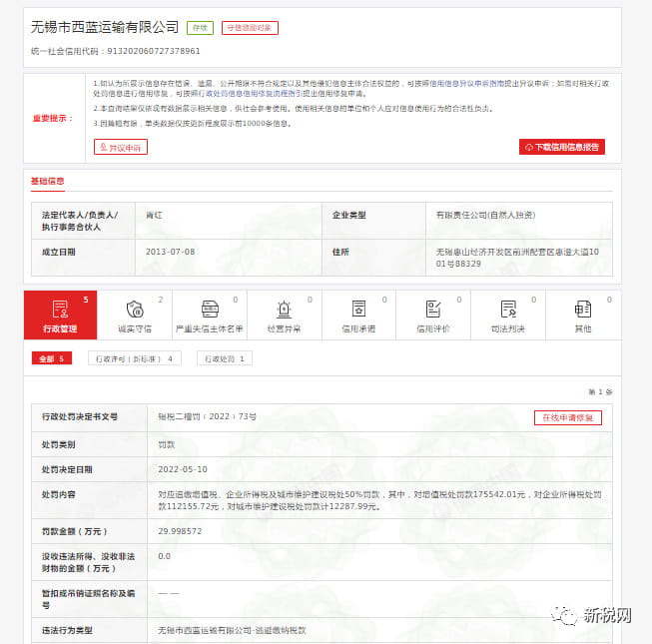Screen dimensions: 652x644
Task: Click the 在线申请修复 button
Action: pyautogui.click(x=568, y=417)
